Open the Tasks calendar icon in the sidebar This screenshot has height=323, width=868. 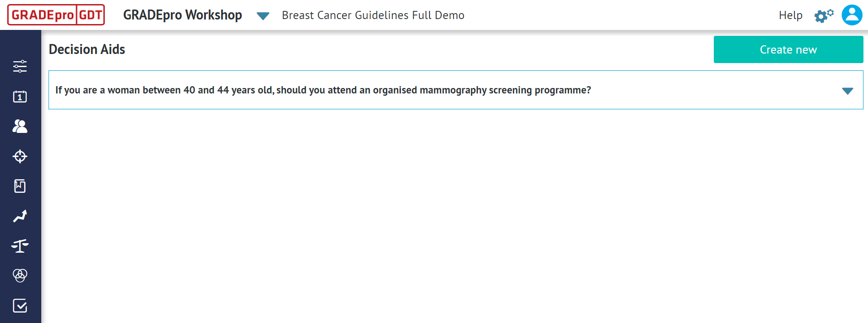point(20,96)
